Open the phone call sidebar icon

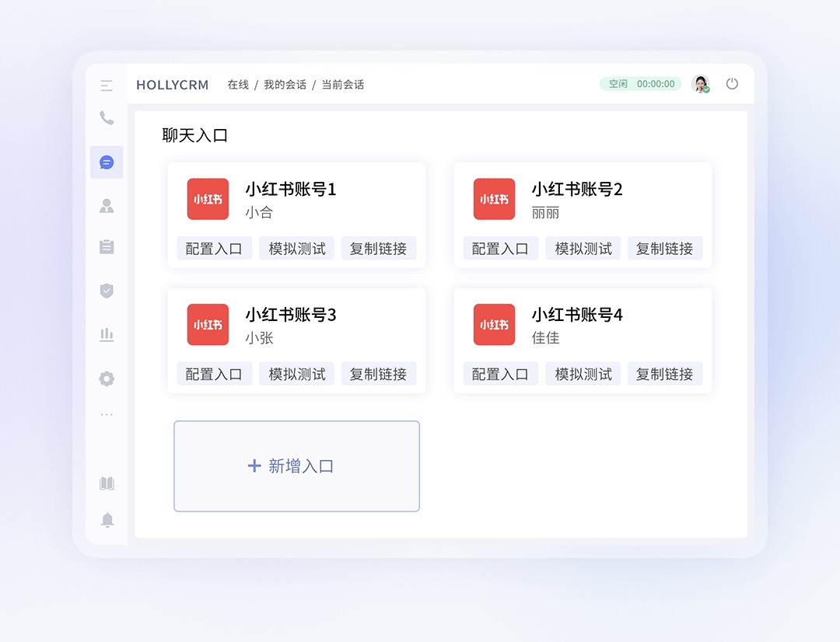(107, 118)
